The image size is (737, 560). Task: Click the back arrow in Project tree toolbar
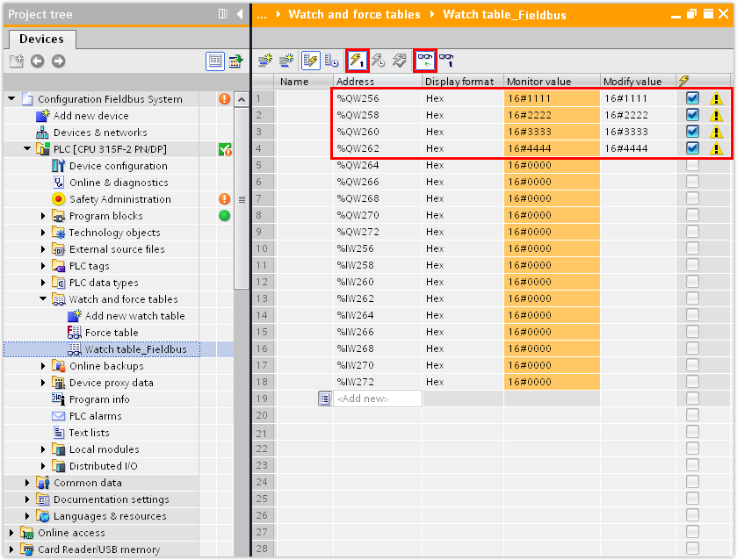pos(37,61)
